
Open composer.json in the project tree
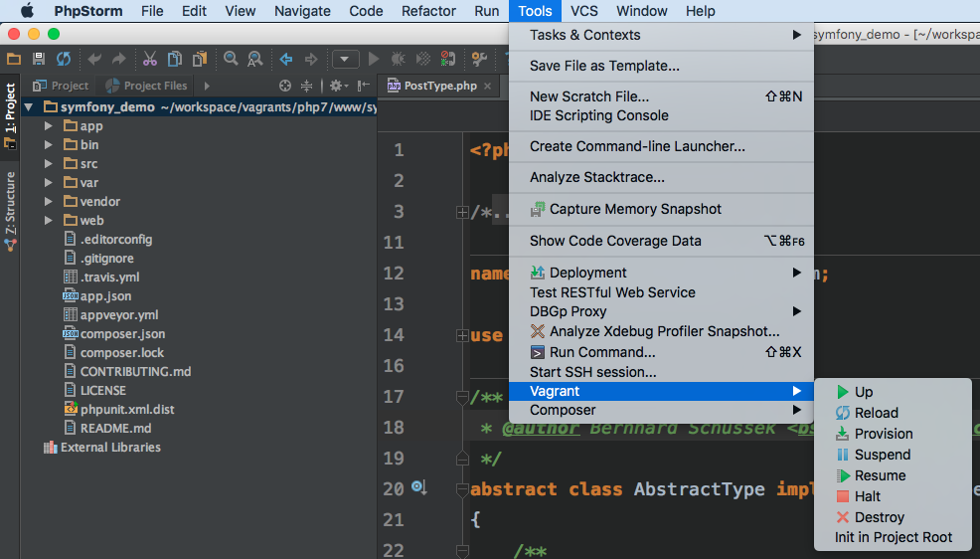(121, 334)
